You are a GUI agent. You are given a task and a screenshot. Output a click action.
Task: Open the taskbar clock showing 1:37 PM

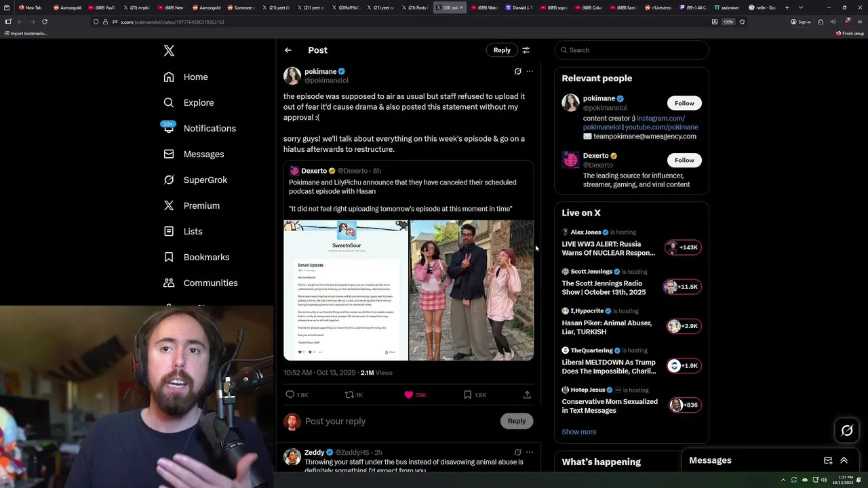[843, 480]
